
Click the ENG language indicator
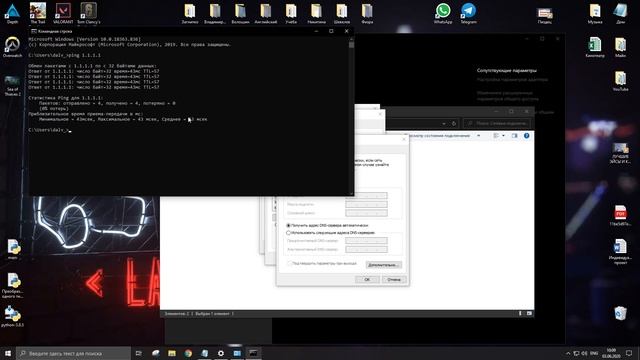tap(594, 353)
